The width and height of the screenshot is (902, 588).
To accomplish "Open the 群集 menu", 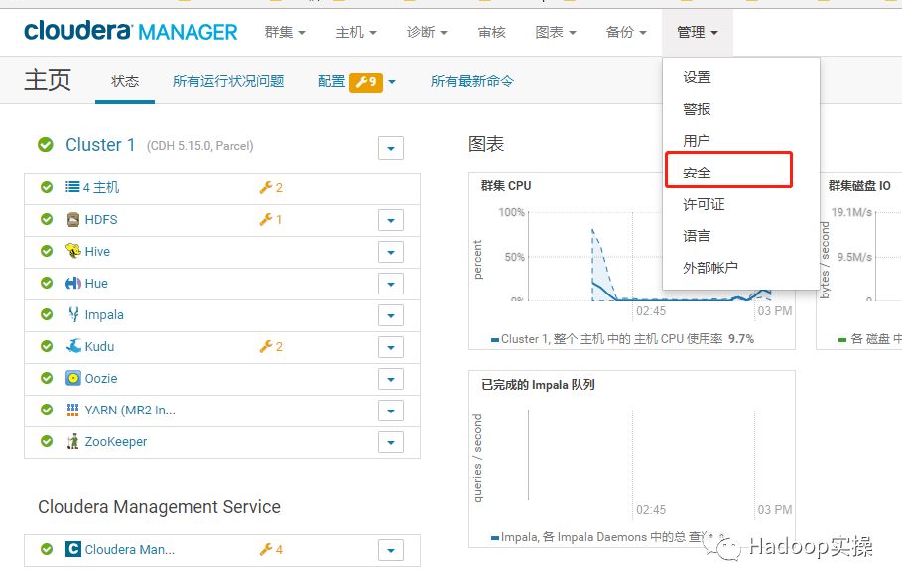I will 285,32.
